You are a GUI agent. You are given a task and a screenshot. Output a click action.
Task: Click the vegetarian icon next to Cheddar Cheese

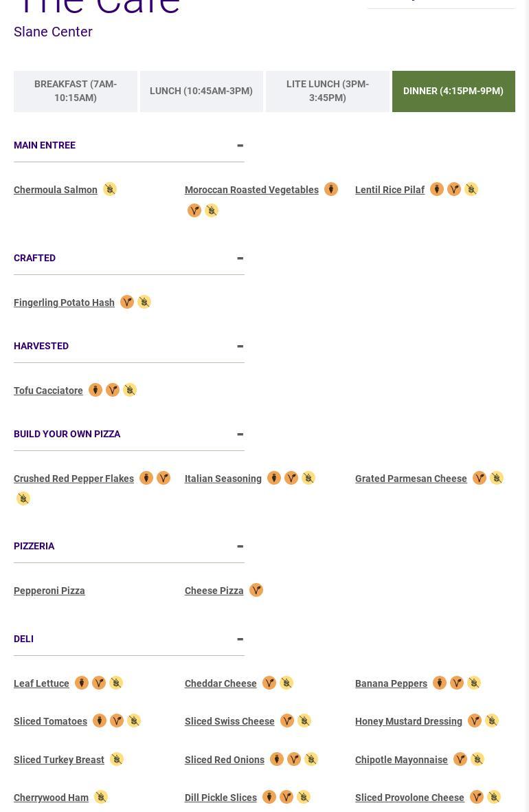click(269, 683)
